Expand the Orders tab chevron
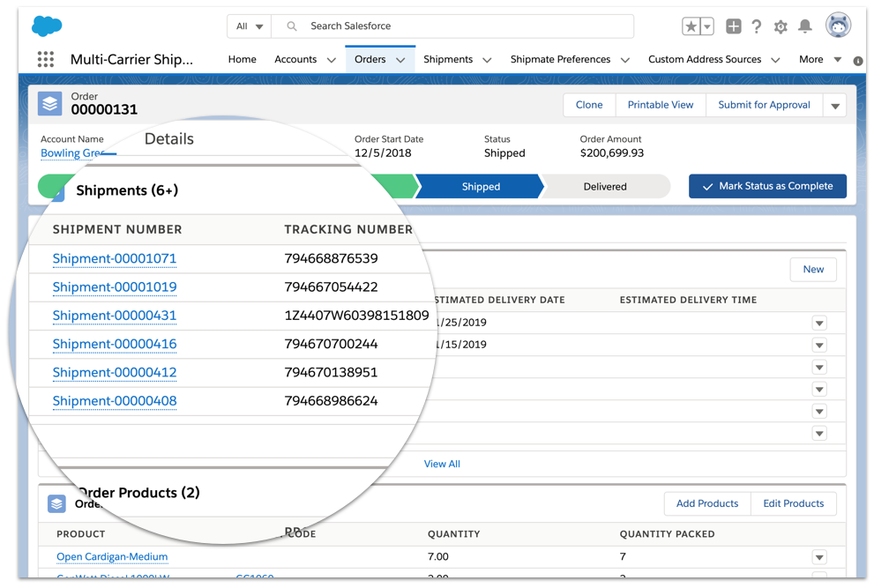 400,60
